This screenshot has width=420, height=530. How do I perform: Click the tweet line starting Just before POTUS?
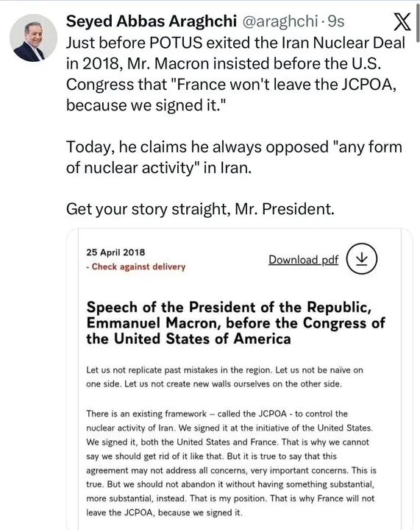click(x=235, y=43)
